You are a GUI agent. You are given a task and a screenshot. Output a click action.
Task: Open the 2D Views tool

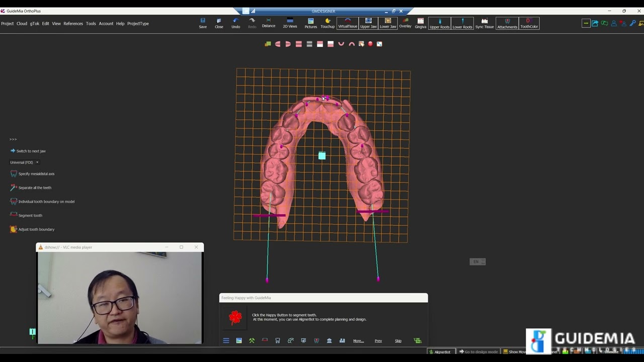[x=290, y=23]
